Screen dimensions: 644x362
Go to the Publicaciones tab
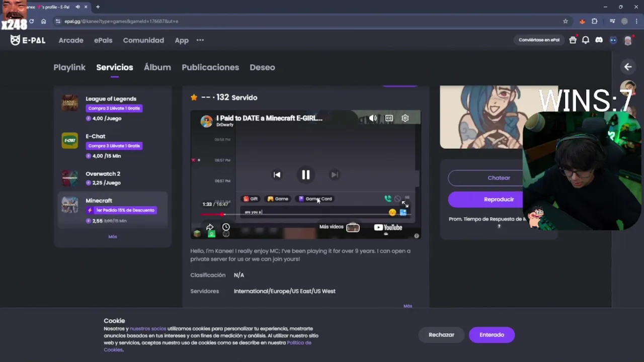210,67
